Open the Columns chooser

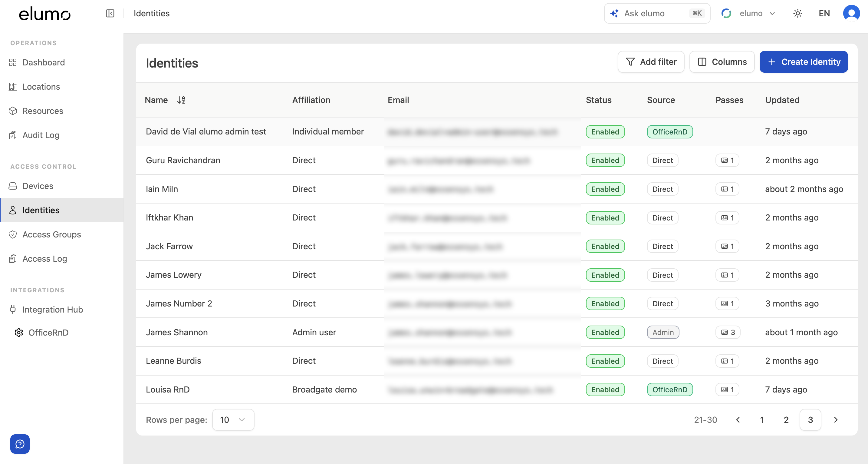(x=722, y=62)
